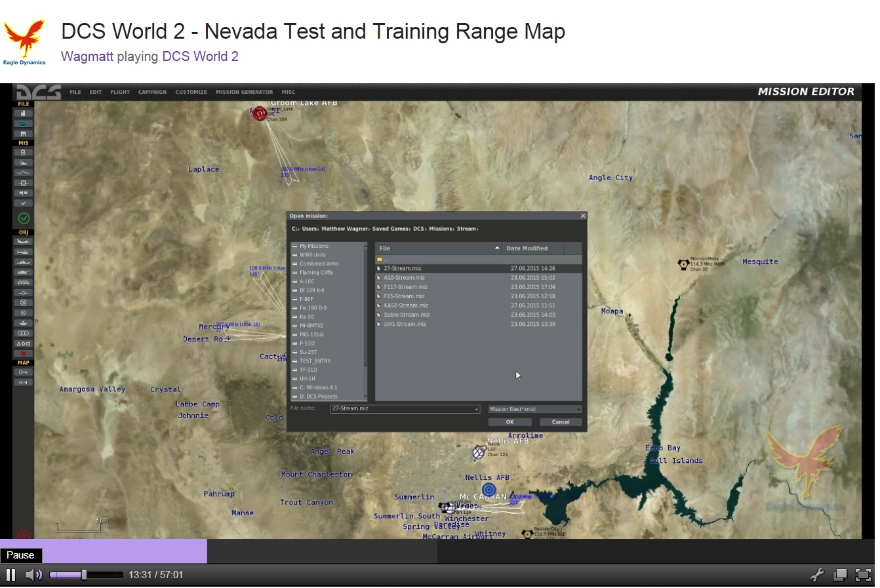This screenshot has height=588, width=880.
Task: Mute the video speaker icon
Action: [x=33, y=575]
